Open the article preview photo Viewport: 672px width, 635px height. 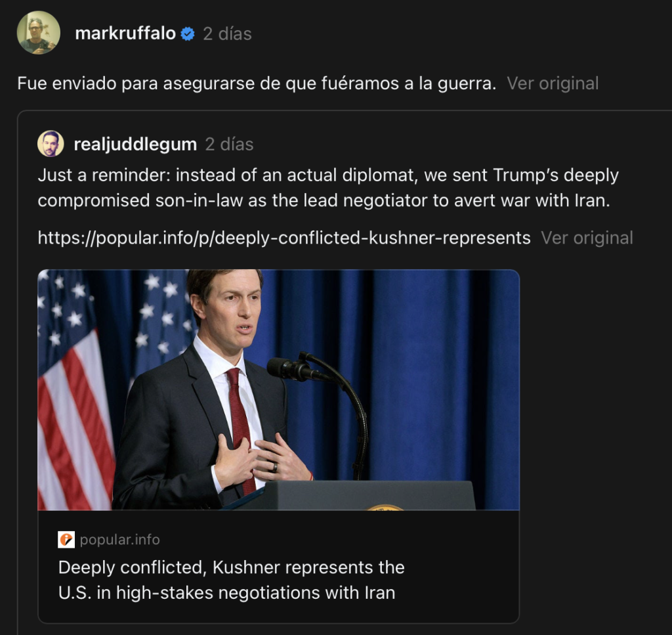coord(278,389)
